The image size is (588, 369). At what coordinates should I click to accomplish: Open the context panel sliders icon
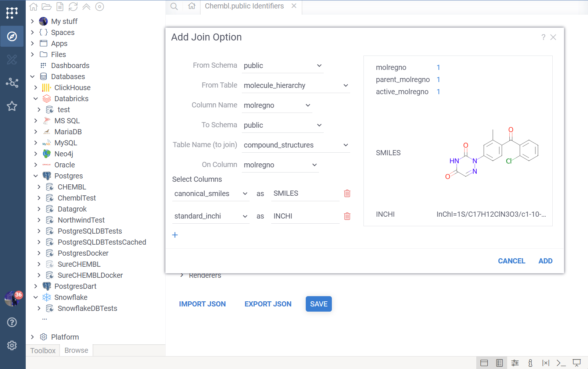[515, 363]
